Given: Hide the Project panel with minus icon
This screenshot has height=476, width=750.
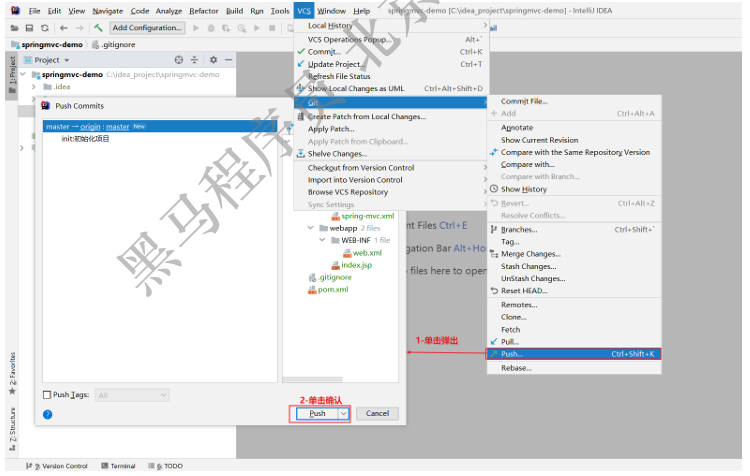Looking at the screenshot, I should pos(229,60).
